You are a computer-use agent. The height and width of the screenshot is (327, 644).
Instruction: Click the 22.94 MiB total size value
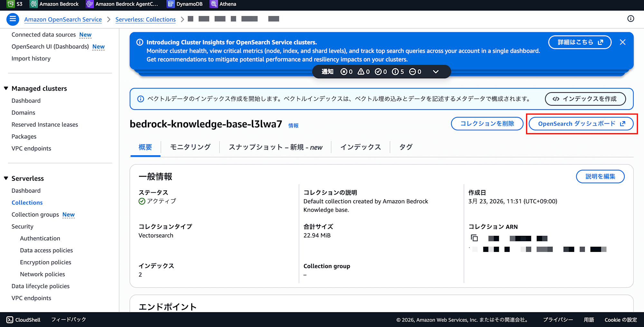coord(317,235)
